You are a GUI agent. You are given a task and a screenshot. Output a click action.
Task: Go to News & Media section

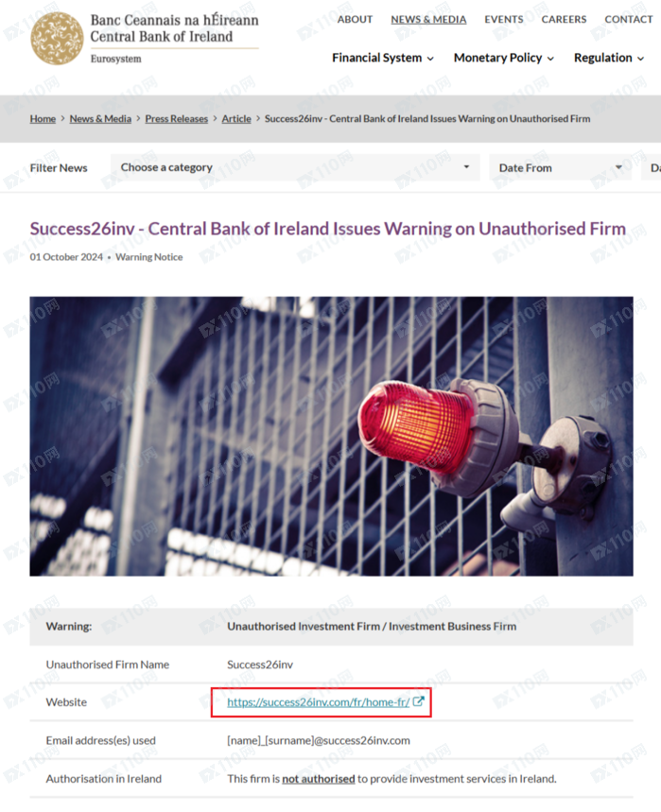click(428, 19)
